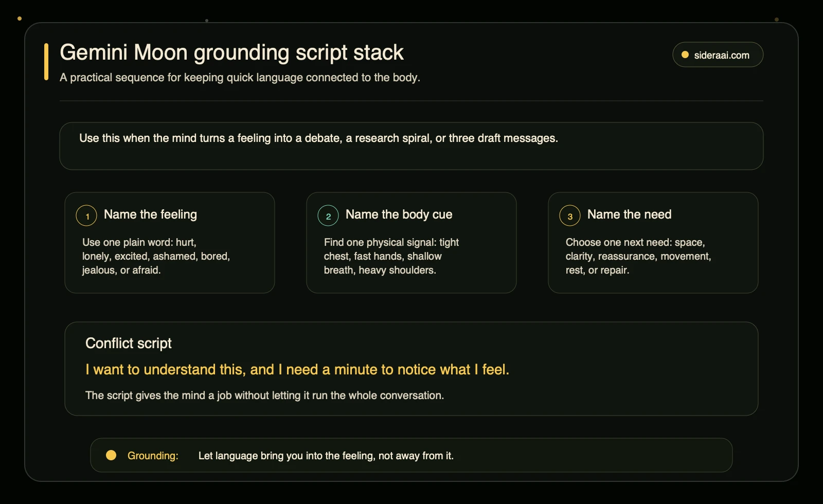Click the 'Use one plain word' description
This screenshot has width=823, height=504.
coord(156,256)
